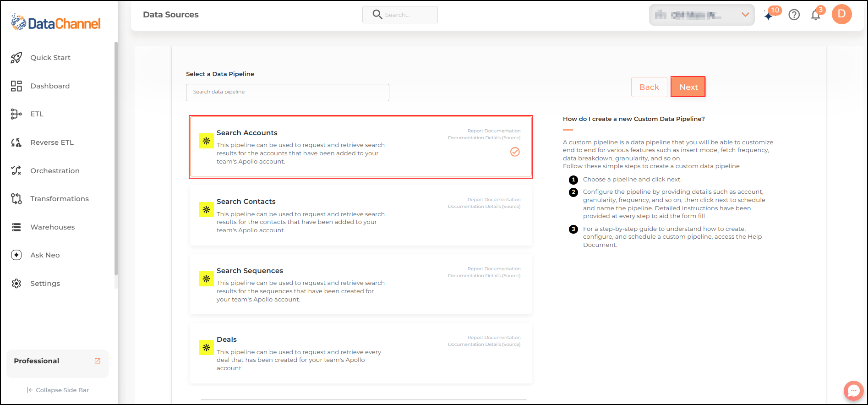
Task: Open the help question mark icon
Action: pyautogui.click(x=794, y=15)
